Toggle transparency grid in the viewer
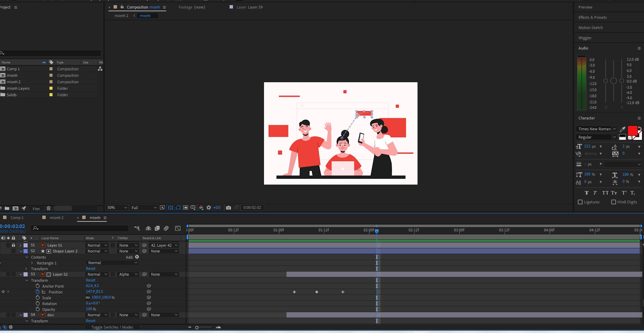The image size is (644, 333). point(170,207)
